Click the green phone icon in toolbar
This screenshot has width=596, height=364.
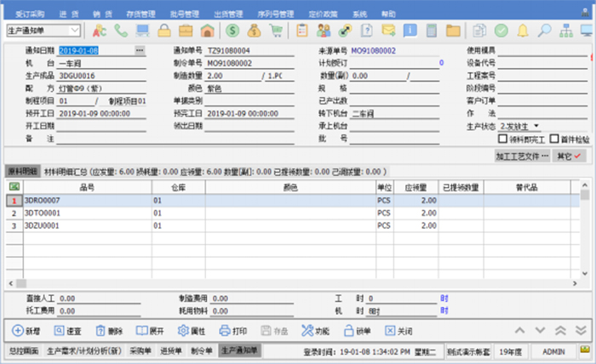point(119,31)
